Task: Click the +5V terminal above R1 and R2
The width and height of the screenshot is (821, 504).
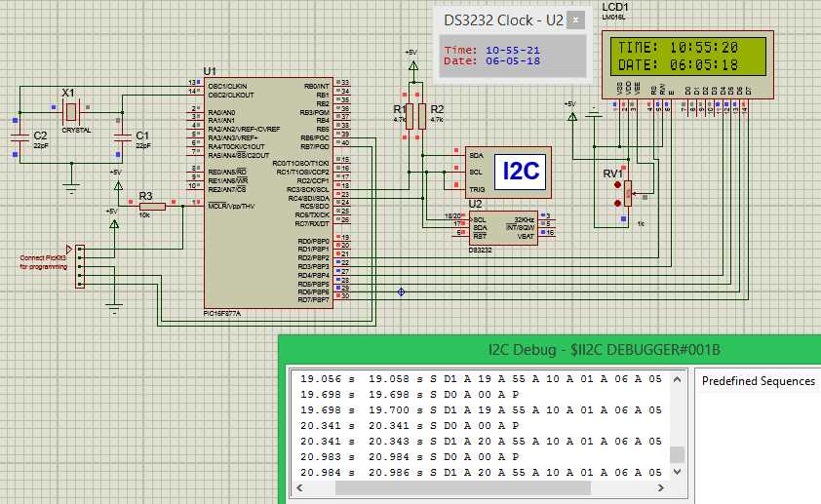Action: point(413,65)
